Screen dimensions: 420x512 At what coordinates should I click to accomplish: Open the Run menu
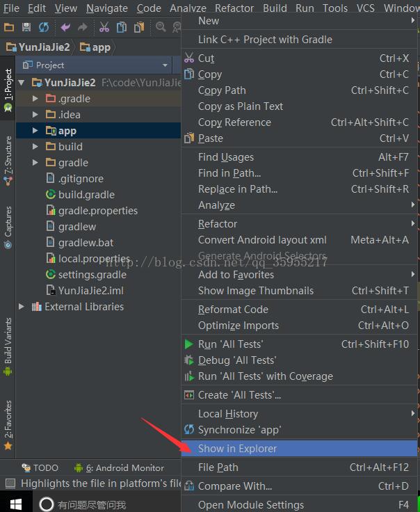point(305,8)
